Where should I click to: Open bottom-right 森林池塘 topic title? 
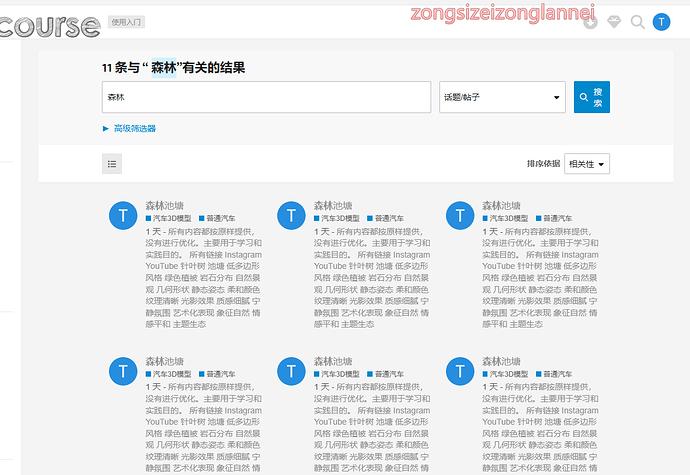coord(501,361)
